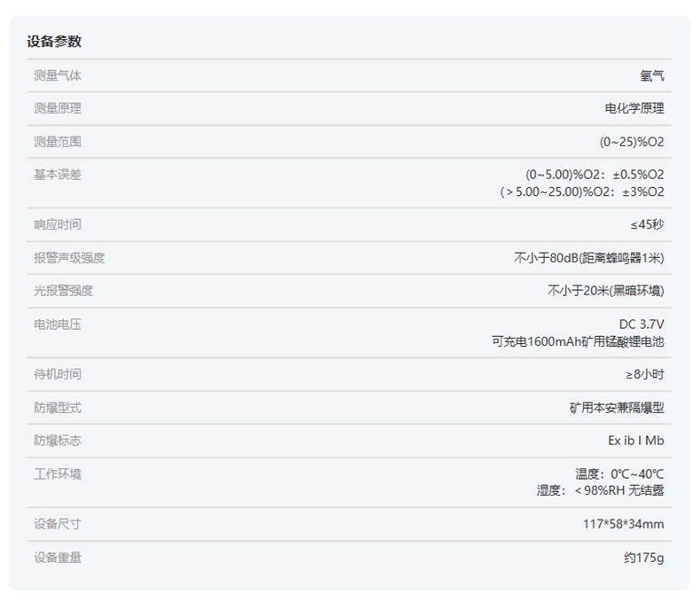Select the 电化学原理 value
700x610 pixels.
(x=634, y=108)
